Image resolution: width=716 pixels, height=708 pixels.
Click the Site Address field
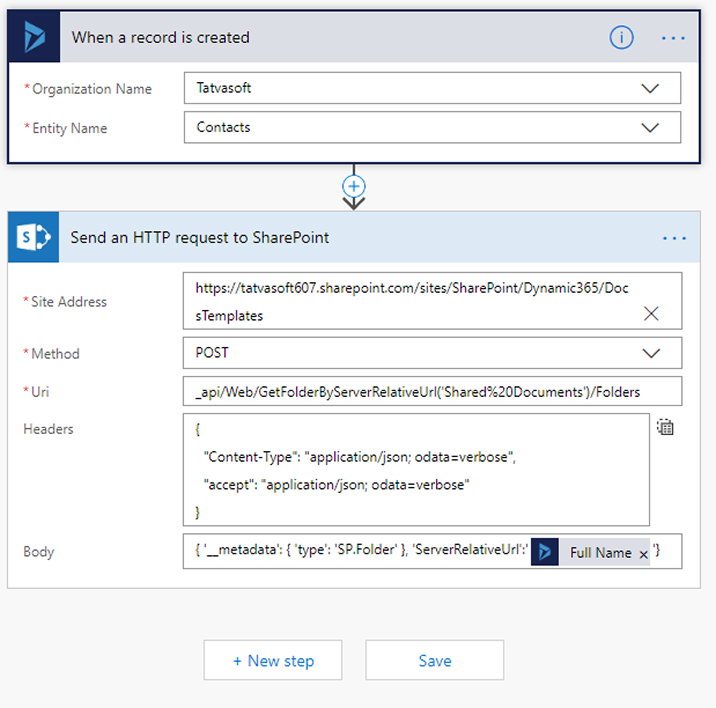[432, 301]
